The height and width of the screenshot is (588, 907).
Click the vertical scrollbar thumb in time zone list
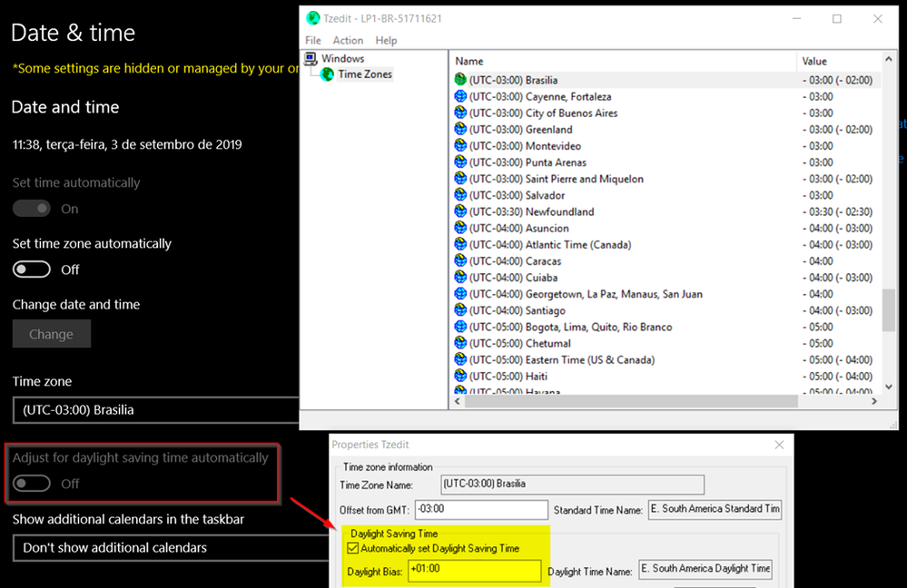tap(889, 310)
